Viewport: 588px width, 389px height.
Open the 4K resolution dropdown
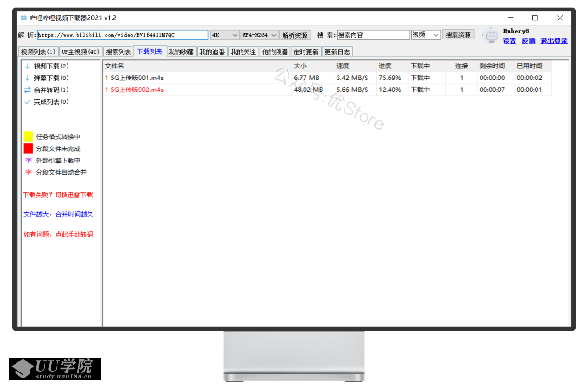coord(225,35)
